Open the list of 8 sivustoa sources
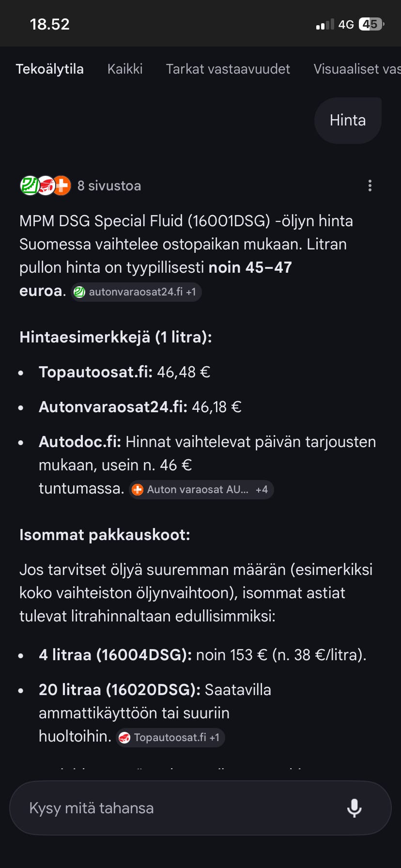The width and height of the screenshot is (401, 868). (x=109, y=186)
